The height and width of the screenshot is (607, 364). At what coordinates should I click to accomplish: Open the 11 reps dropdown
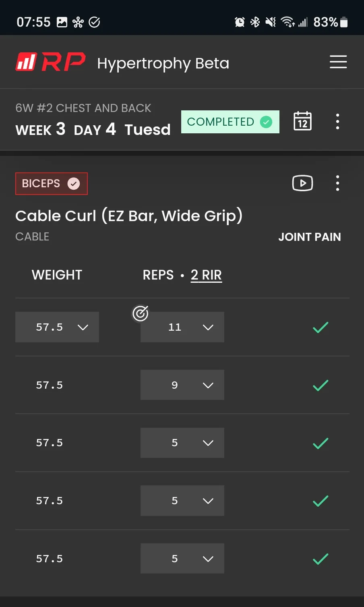pyautogui.click(x=182, y=327)
